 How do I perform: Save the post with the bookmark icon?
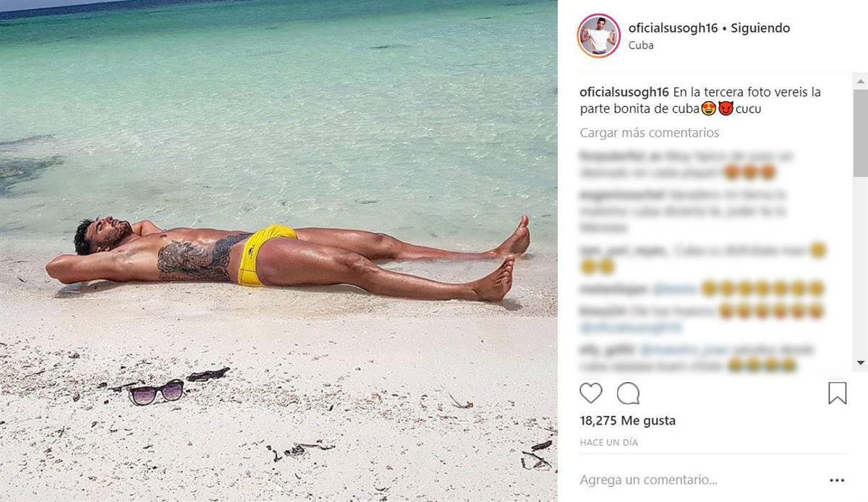[837, 393]
